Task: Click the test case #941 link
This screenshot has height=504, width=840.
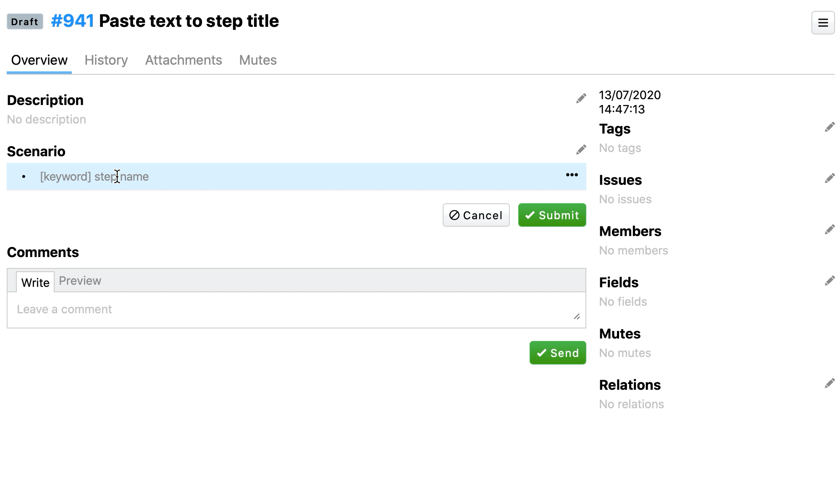Action: coord(72,21)
